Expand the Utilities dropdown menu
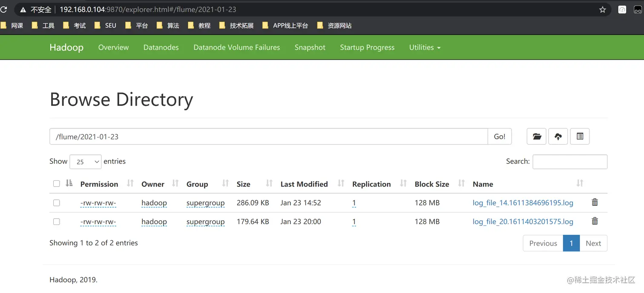 pos(425,47)
